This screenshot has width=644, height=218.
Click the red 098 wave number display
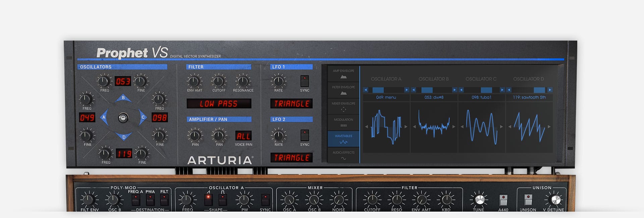pyautogui.click(x=160, y=118)
